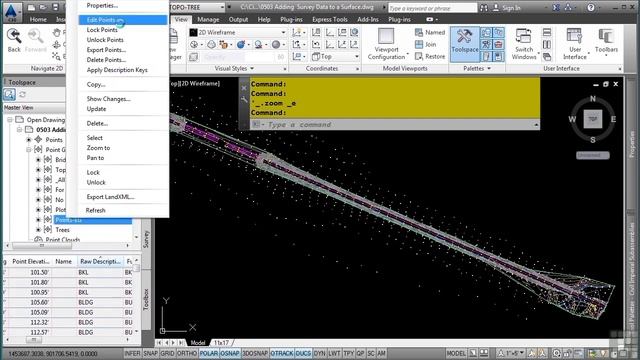Open command line settings wrench icon
Viewport: 640px width, 360px height.
pos(244,99)
